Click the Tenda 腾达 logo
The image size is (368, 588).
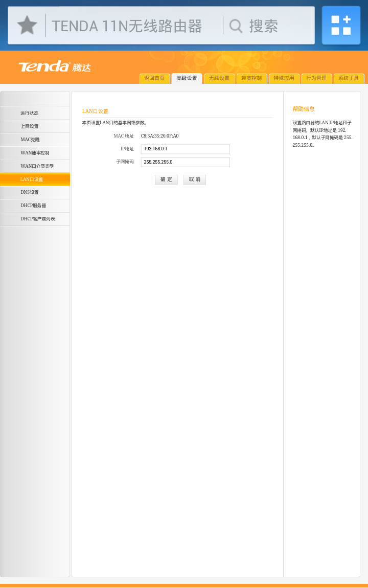pyautogui.click(x=55, y=66)
